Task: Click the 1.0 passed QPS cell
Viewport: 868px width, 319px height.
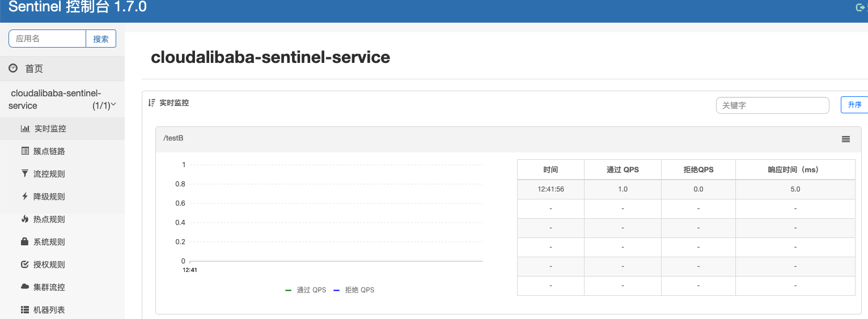Action: tap(623, 189)
